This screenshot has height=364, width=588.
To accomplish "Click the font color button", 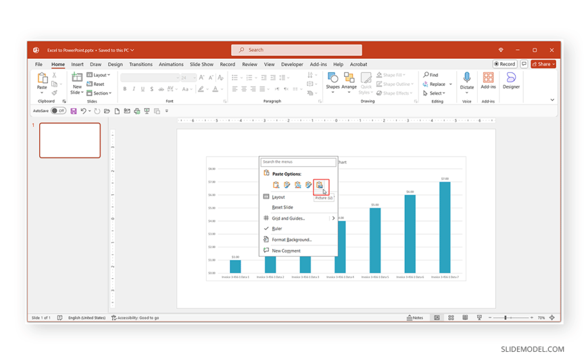I will (215, 89).
